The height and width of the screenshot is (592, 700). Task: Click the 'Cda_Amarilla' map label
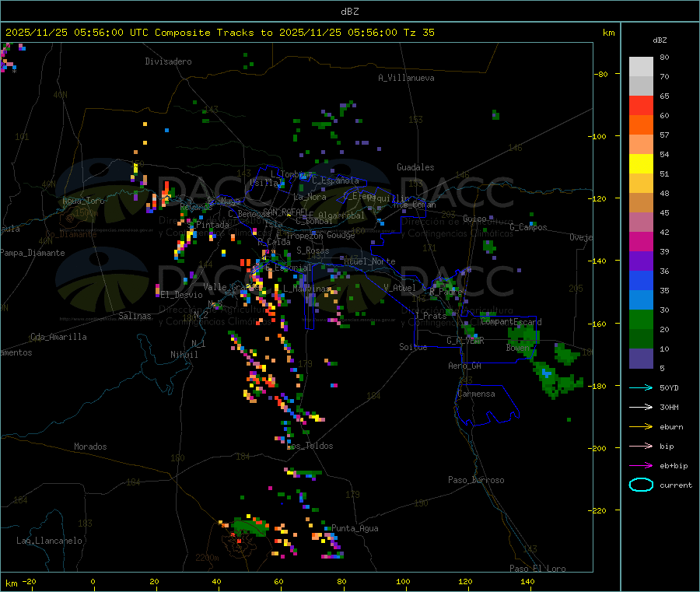coord(58,337)
